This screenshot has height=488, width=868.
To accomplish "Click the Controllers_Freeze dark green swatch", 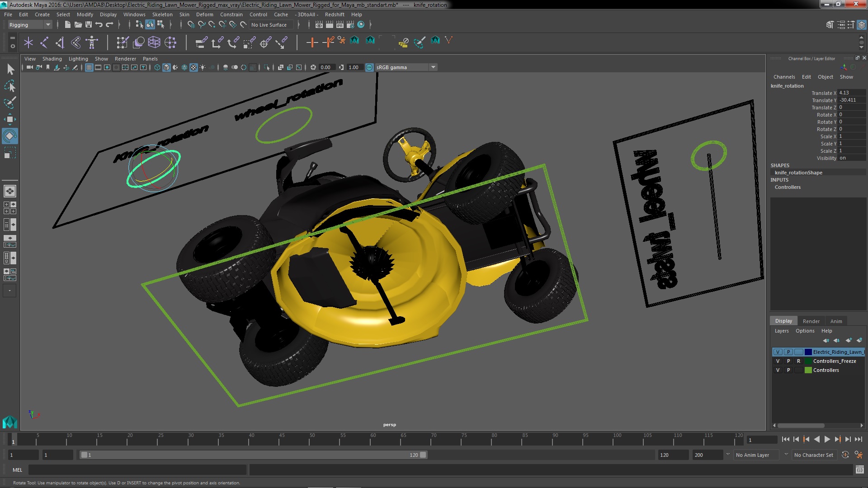I will [808, 361].
